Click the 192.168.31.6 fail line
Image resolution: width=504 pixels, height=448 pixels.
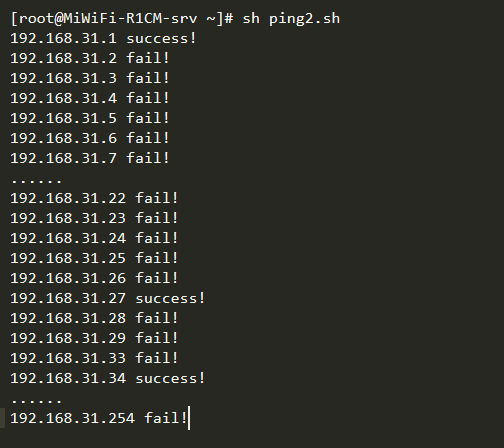[90, 138]
